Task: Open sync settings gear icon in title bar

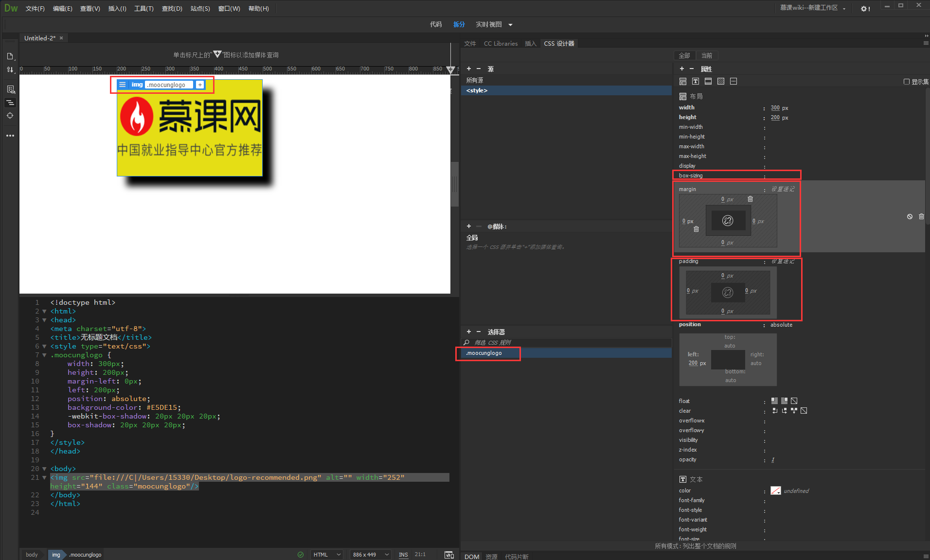Action: [865, 8]
